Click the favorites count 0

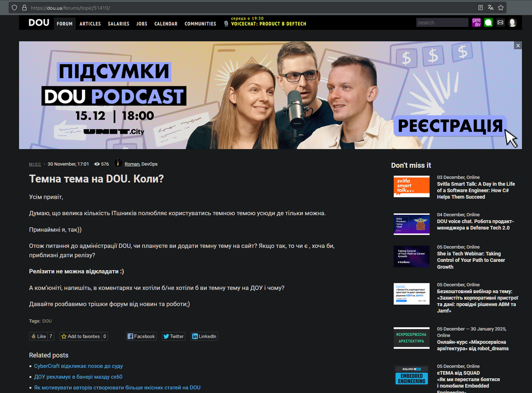(x=105, y=337)
